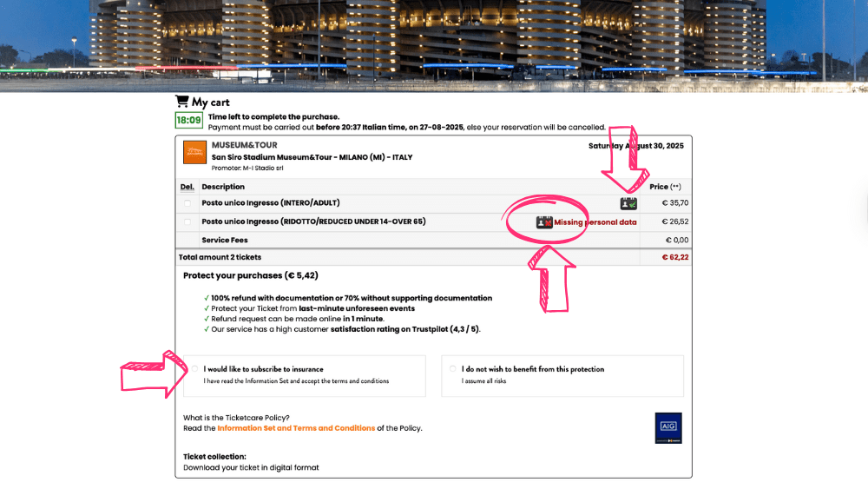Click 'Protect your purchases (€ 5,42)' heading
This screenshot has height=489, width=868.
pos(251,275)
